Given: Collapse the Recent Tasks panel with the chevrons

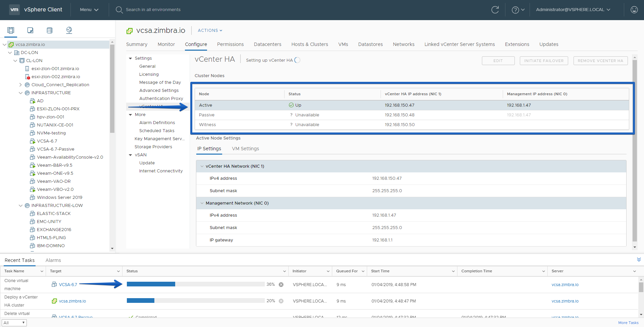Looking at the screenshot, I should (639, 260).
